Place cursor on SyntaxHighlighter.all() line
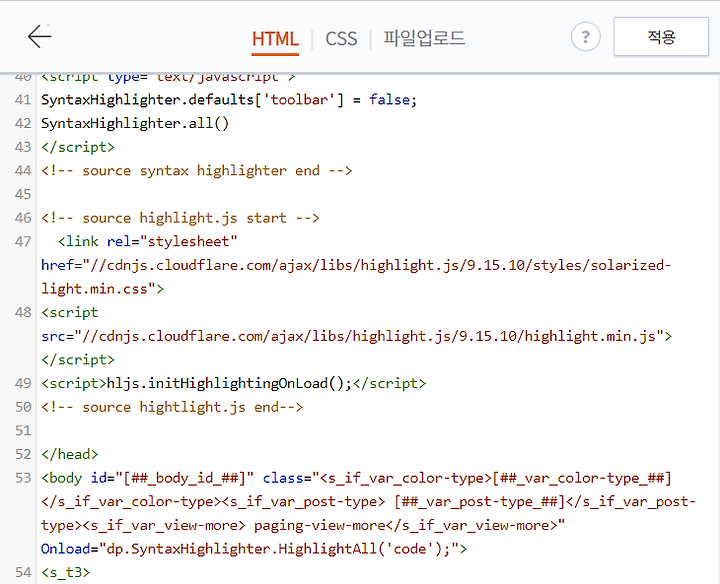This screenshot has width=720, height=584. coord(135,123)
